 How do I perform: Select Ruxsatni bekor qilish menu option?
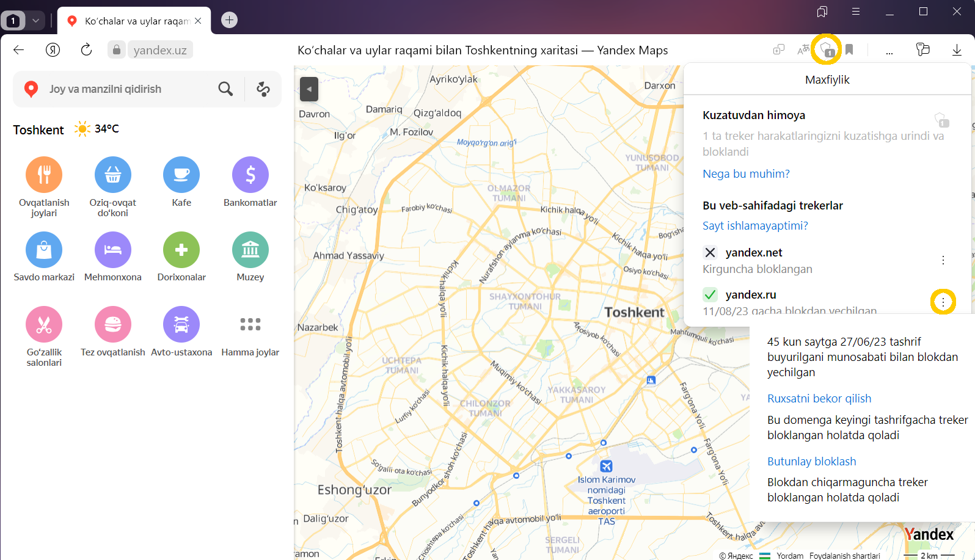(819, 399)
